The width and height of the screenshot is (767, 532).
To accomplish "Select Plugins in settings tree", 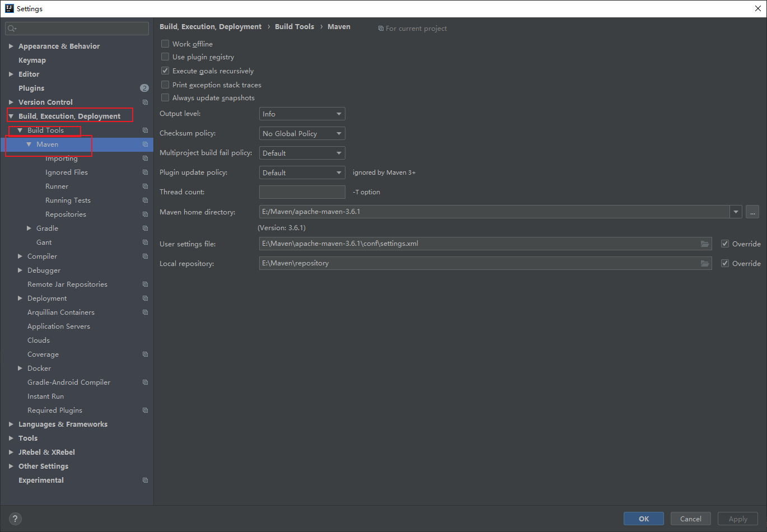I will (31, 88).
